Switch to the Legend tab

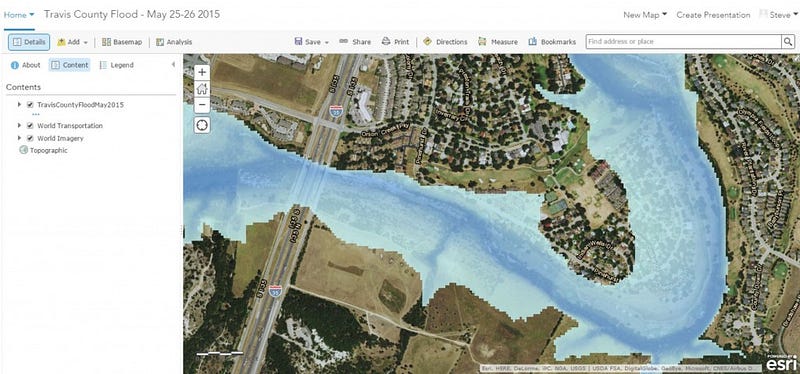coord(116,65)
